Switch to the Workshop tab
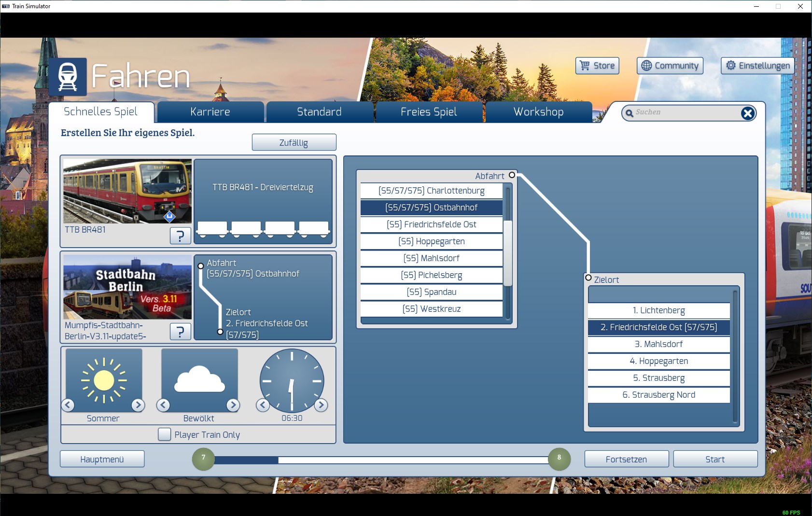 538,112
